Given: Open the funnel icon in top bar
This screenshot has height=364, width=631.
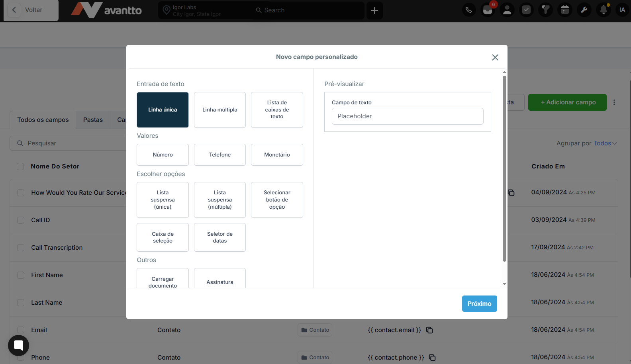Looking at the screenshot, I should pyautogui.click(x=545, y=10).
